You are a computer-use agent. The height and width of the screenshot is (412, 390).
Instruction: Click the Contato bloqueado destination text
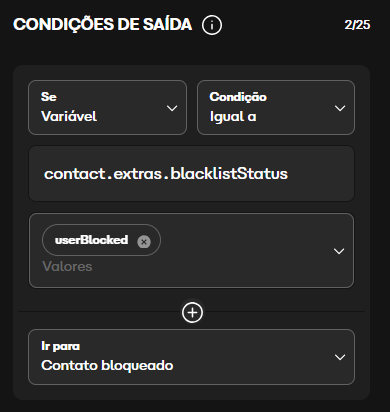(x=107, y=366)
